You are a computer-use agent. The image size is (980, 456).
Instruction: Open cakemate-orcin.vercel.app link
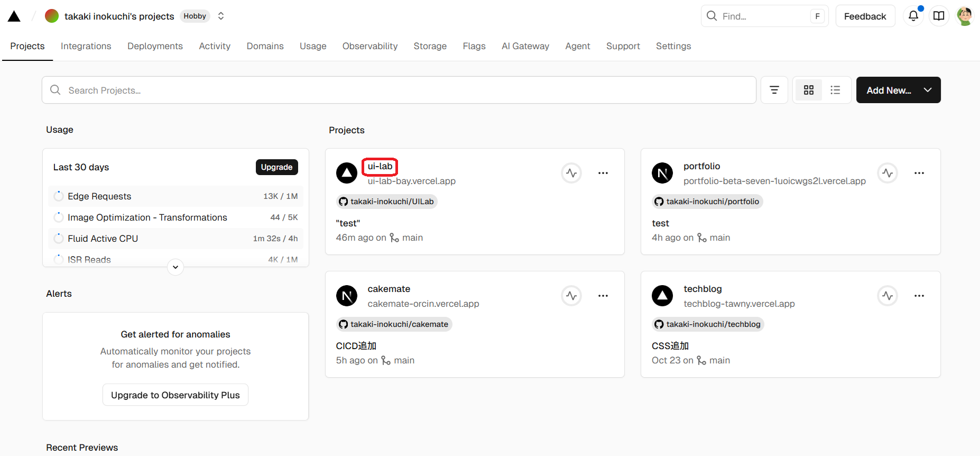point(423,304)
